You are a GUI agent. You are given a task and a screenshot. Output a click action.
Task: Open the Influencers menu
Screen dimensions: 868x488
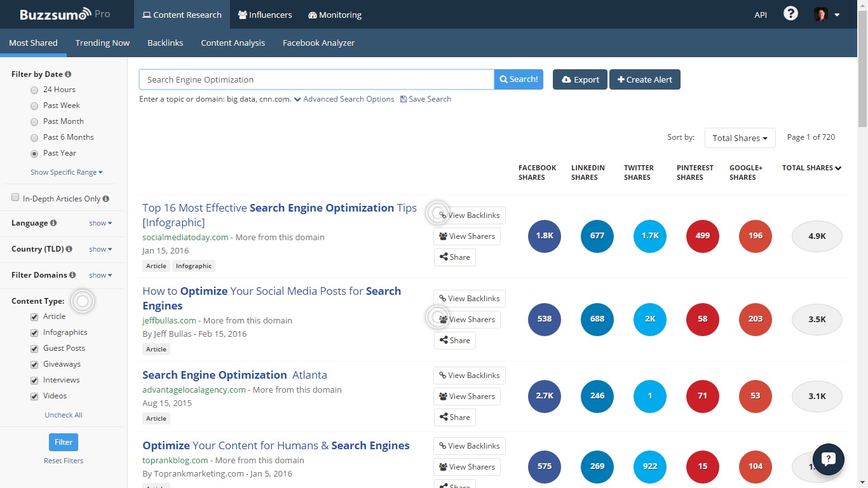(264, 15)
